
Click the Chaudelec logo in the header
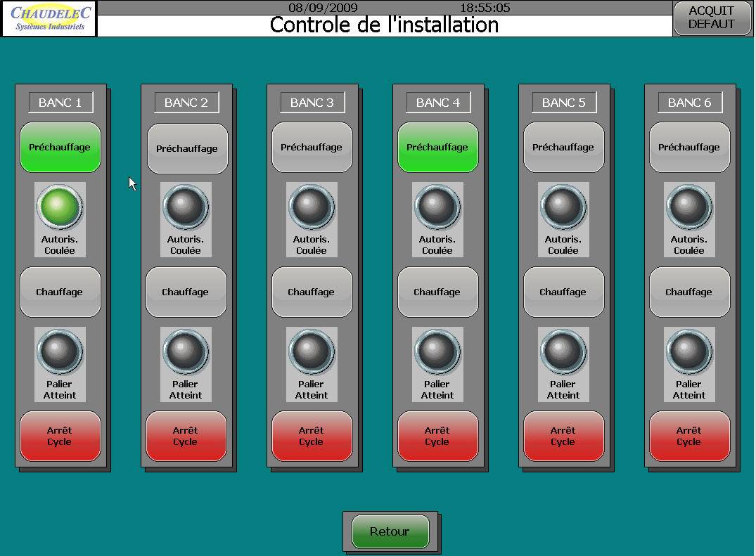(x=49, y=18)
